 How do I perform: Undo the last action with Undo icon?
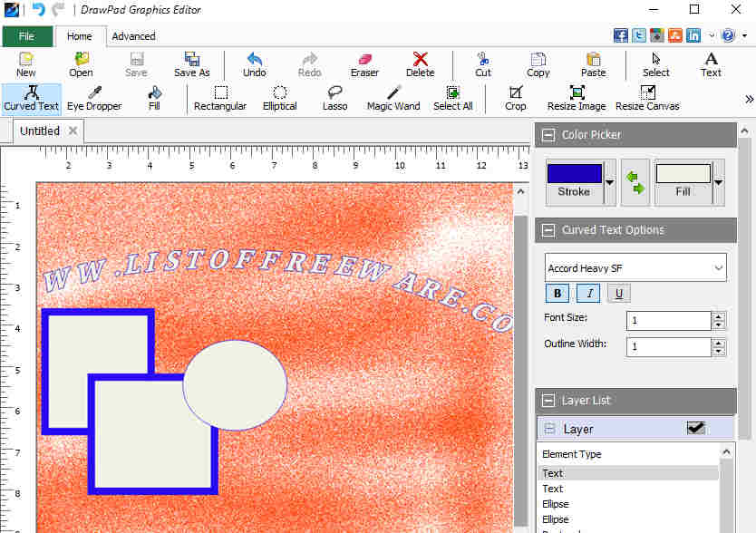[255, 64]
